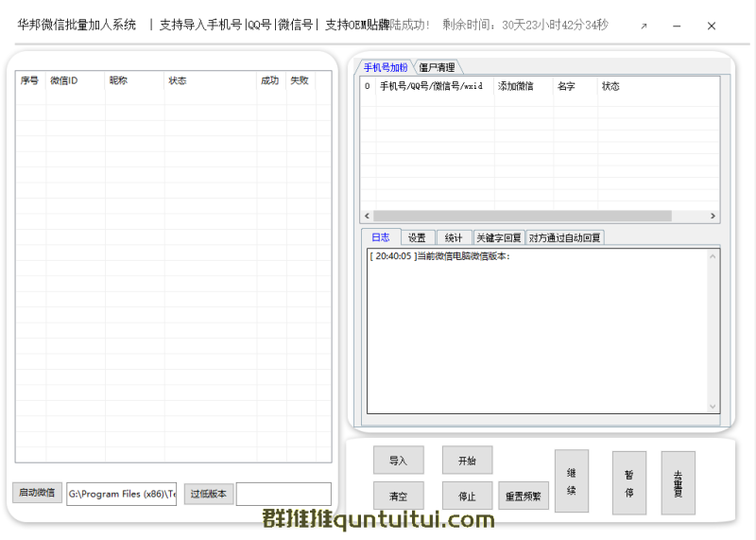The height and width of the screenshot is (540, 756).
Task: Click the G:\Program Files path input field
Action: click(121, 494)
